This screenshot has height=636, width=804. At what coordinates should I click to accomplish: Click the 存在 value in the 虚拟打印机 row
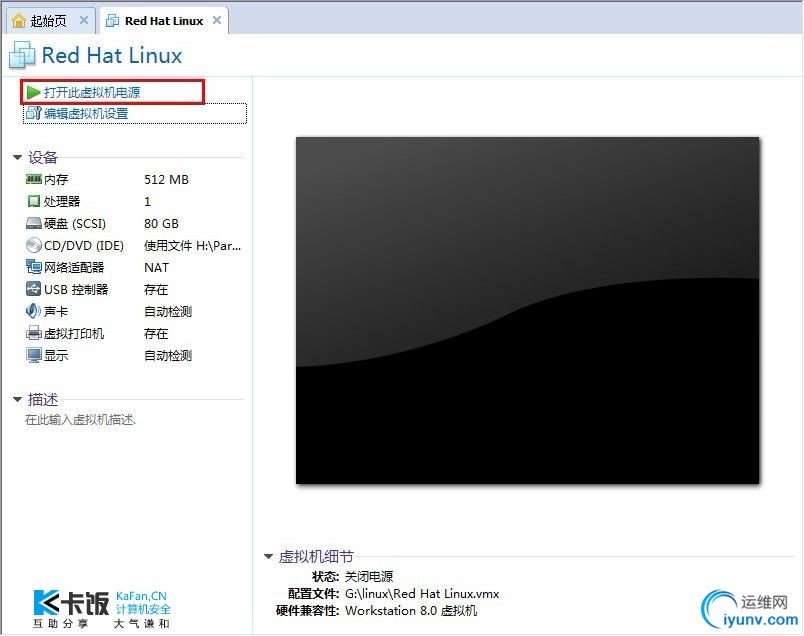156,333
